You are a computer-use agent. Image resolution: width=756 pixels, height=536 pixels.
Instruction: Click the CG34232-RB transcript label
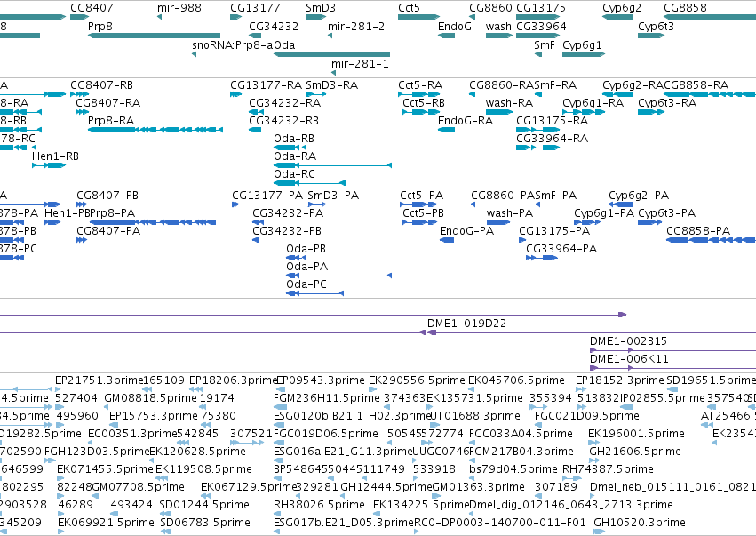[283, 121]
